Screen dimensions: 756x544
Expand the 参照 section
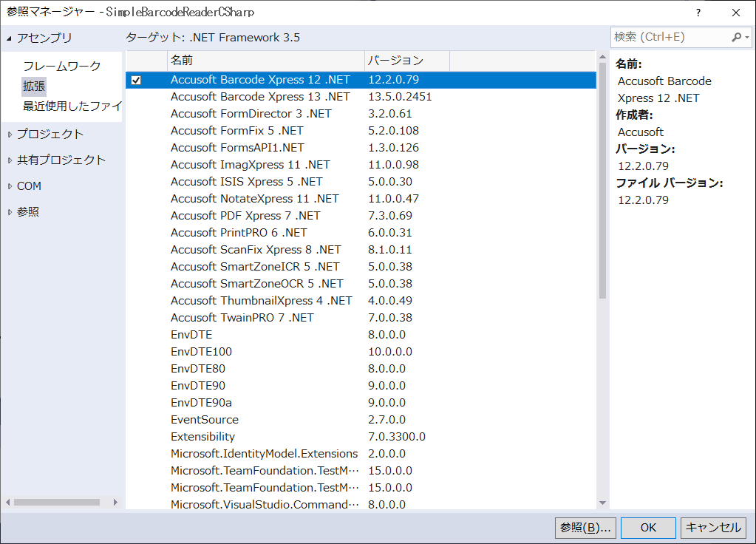(x=10, y=212)
